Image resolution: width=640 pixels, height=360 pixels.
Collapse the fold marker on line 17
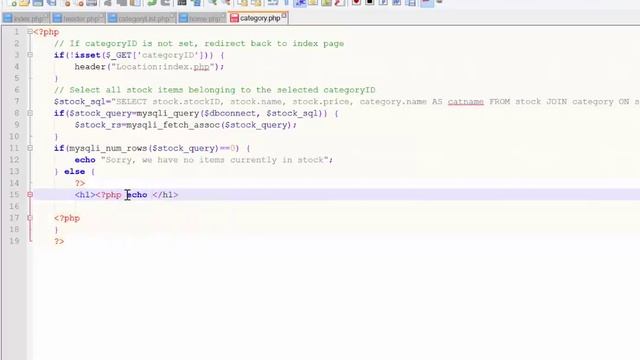(30, 218)
